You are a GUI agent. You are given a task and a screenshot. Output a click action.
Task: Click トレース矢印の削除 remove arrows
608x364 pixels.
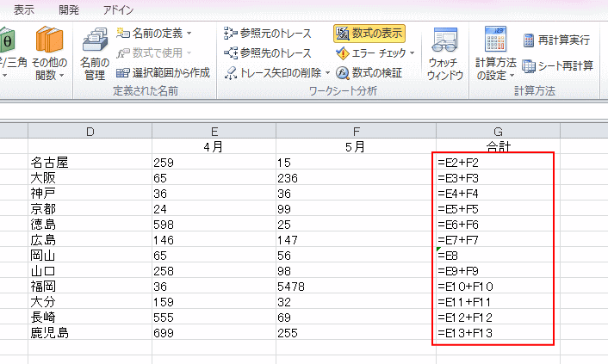pos(273,72)
